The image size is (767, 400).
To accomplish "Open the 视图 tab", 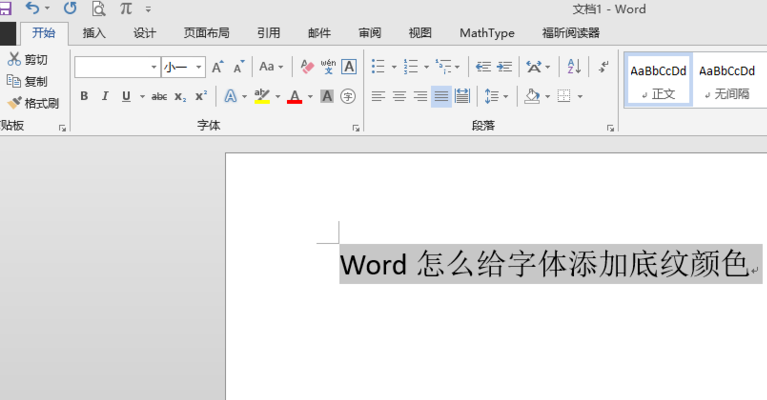I will [x=420, y=33].
